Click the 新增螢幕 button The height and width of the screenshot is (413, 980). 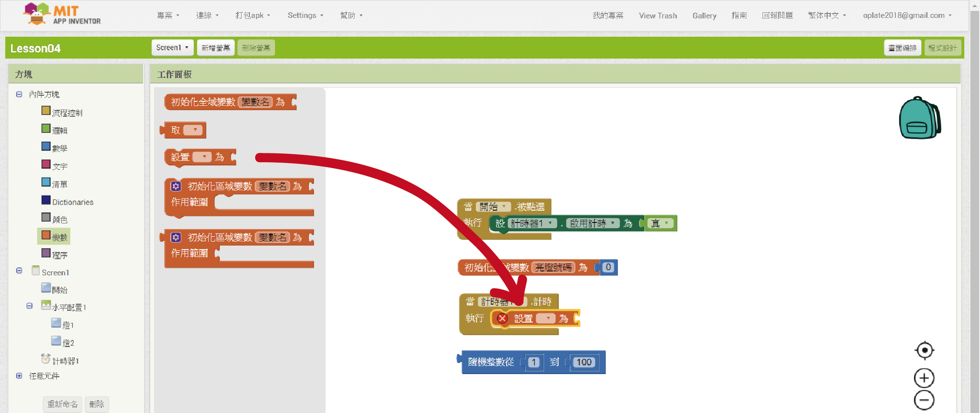pyautogui.click(x=216, y=48)
